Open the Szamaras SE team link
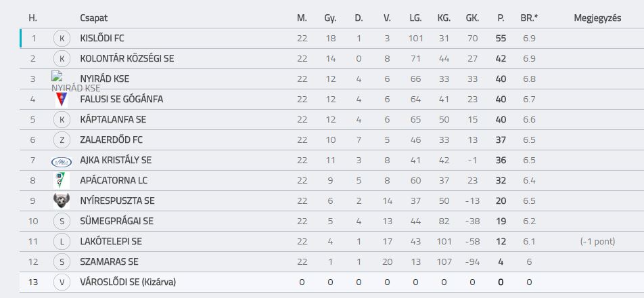The height and width of the screenshot is (298, 644). 110,262
